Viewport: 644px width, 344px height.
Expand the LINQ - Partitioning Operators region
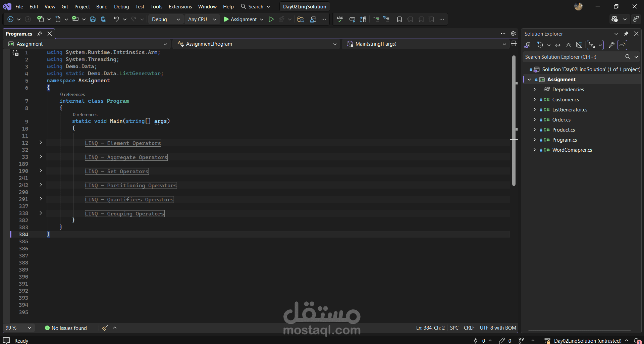click(41, 185)
